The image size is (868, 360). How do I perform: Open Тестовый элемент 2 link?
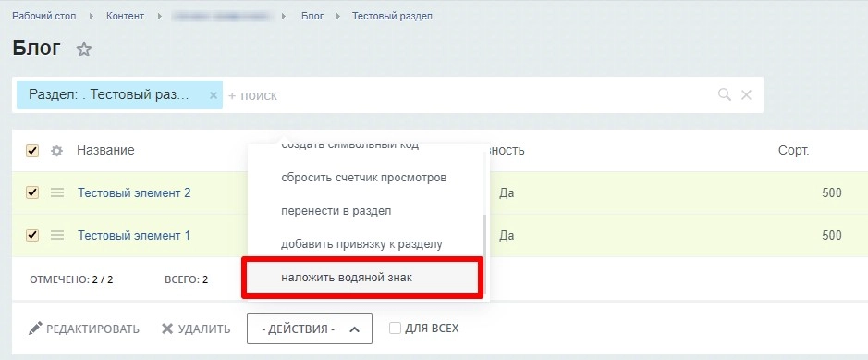coord(134,192)
